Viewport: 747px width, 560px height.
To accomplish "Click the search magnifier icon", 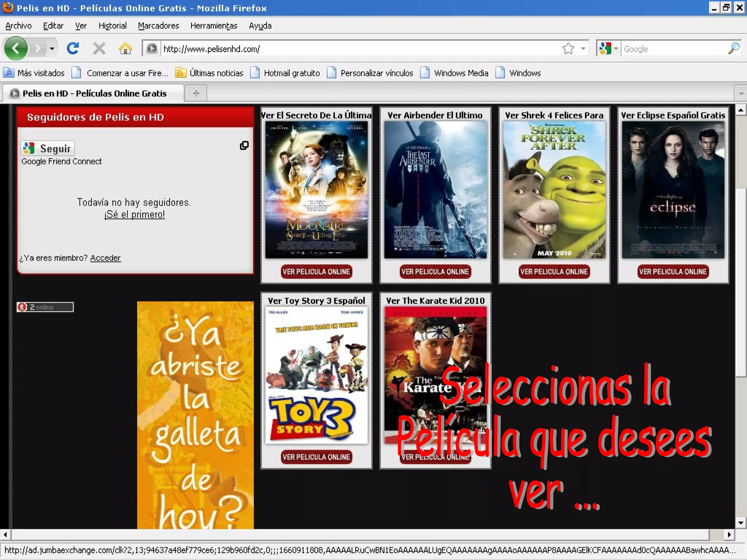I will pyautogui.click(x=733, y=48).
